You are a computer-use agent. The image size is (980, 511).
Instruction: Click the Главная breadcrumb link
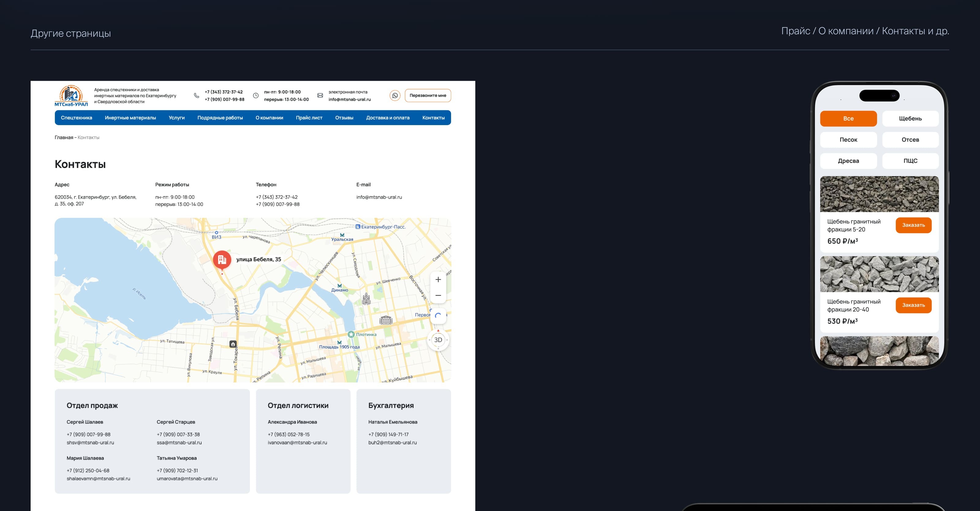(x=63, y=138)
